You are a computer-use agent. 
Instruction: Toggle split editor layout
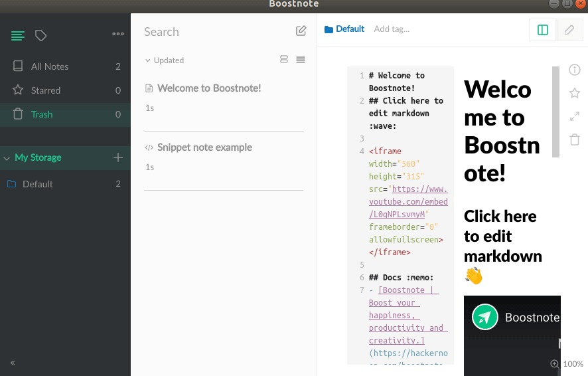(x=543, y=30)
